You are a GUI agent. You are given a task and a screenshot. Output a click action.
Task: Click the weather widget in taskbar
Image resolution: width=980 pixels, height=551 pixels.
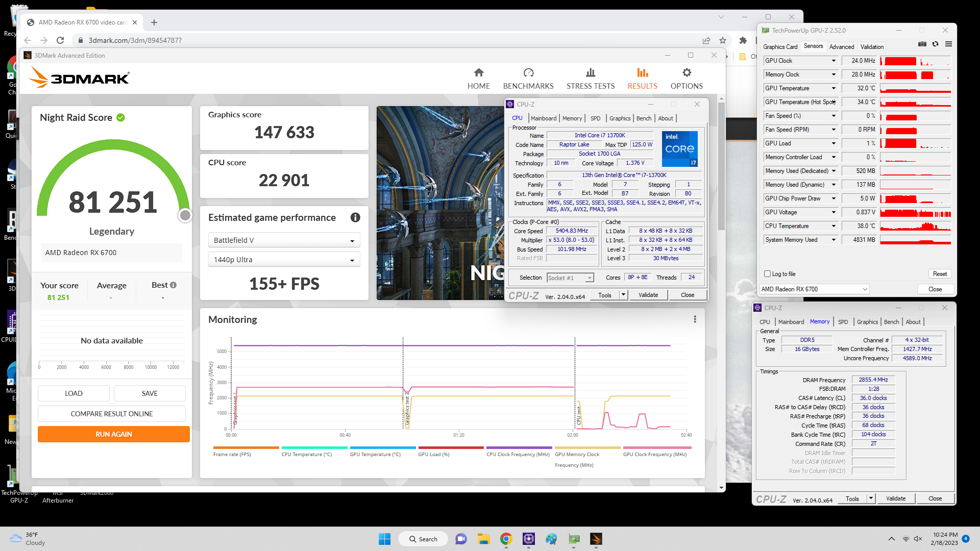pos(28,539)
